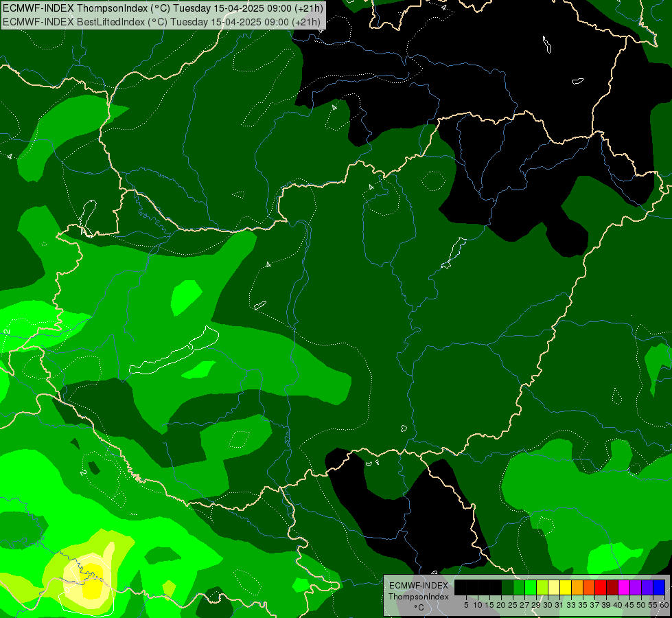Select the violet 50–55 legend swatch
Image resolution: width=672 pixels, height=618 pixels.
pos(647,587)
